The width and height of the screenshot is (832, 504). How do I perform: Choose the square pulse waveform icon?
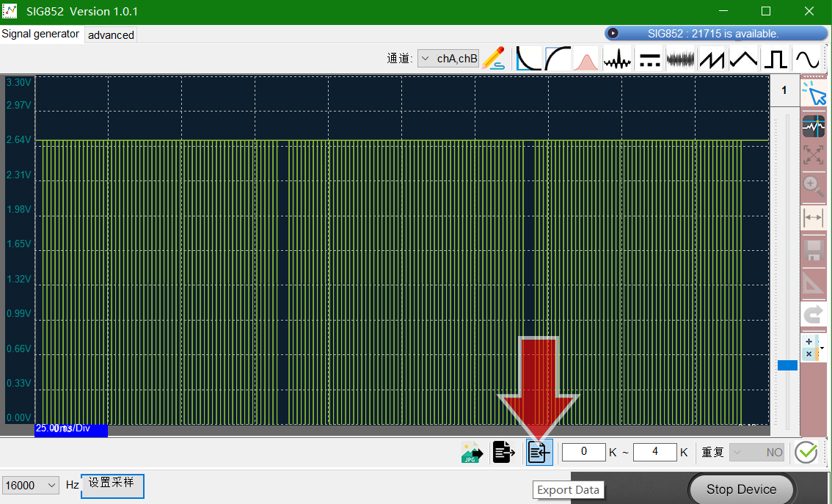776,59
